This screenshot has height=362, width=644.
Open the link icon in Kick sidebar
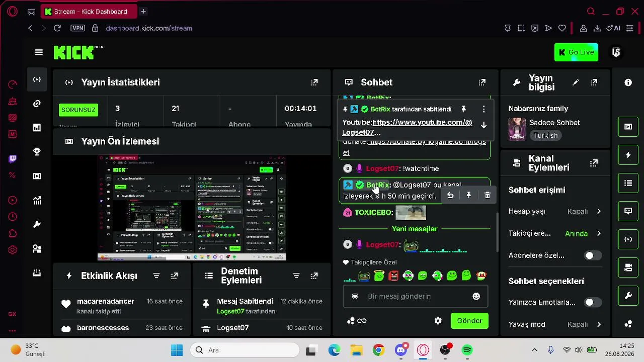pos(37,104)
